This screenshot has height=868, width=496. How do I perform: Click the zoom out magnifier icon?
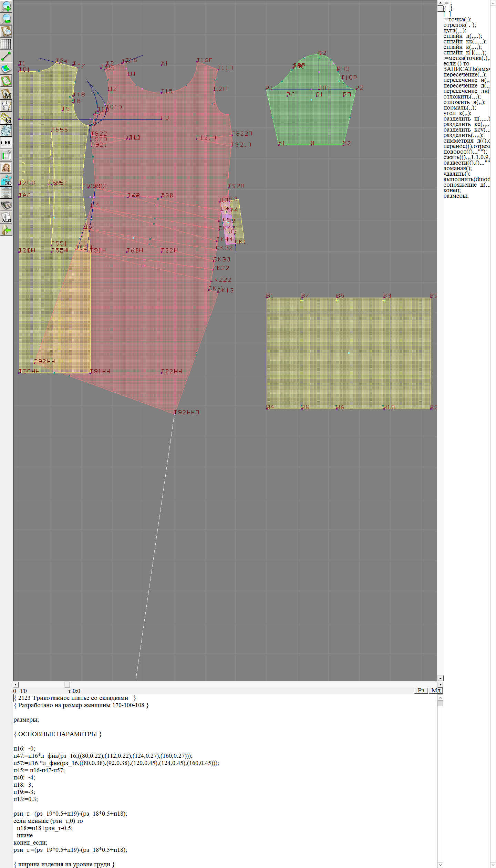[x=6, y=19]
